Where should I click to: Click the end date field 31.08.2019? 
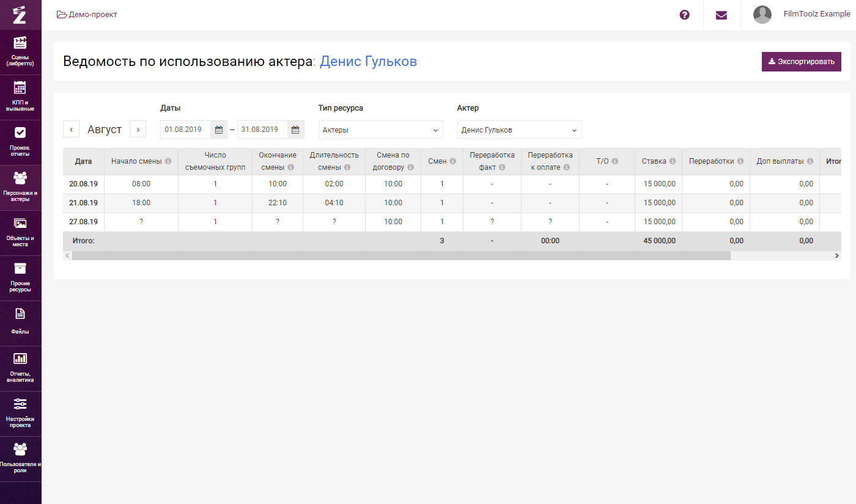point(262,130)
